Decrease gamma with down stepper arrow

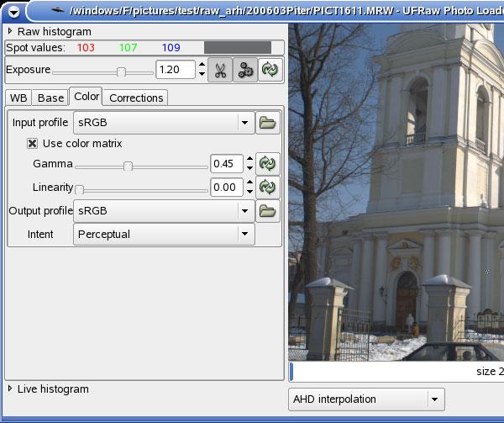tap(249, 168)
